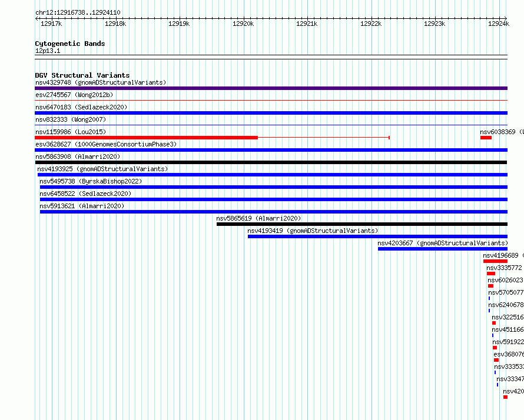This screenshot has width=524, height=420.
Task: Click nsv5863908 (Almarri2020) label
Action: pos(78,156)
